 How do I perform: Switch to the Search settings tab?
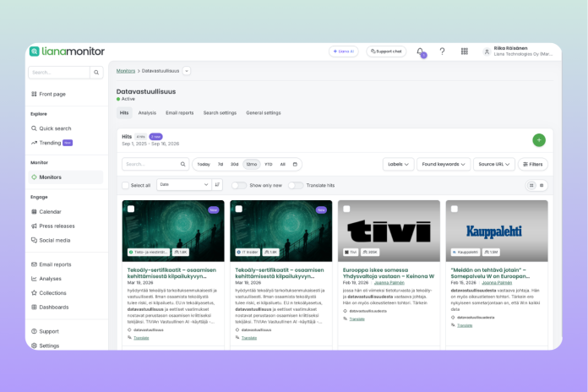(220, 113)
